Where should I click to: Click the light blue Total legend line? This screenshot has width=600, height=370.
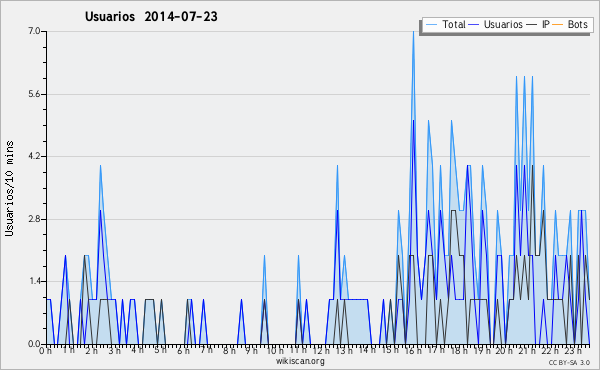[431, 25]
